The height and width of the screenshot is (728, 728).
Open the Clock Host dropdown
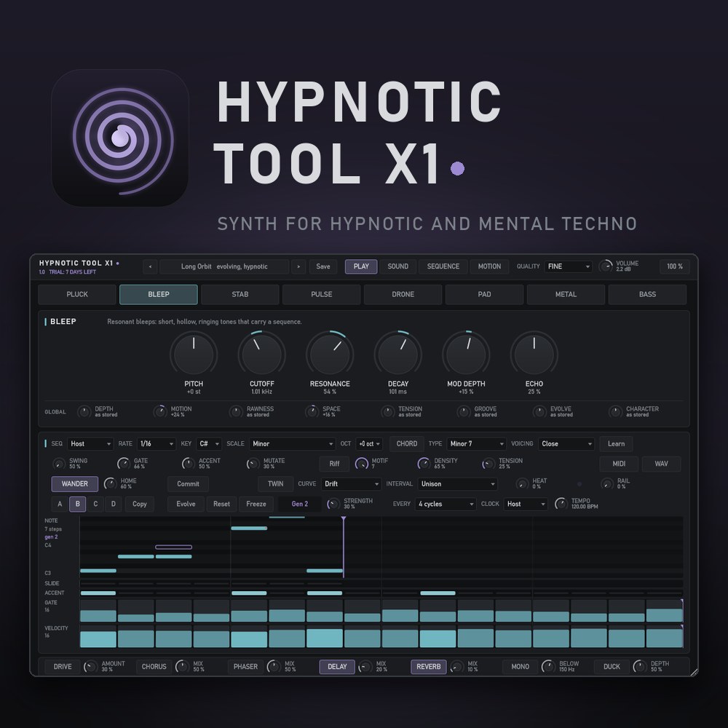(526, 504)
